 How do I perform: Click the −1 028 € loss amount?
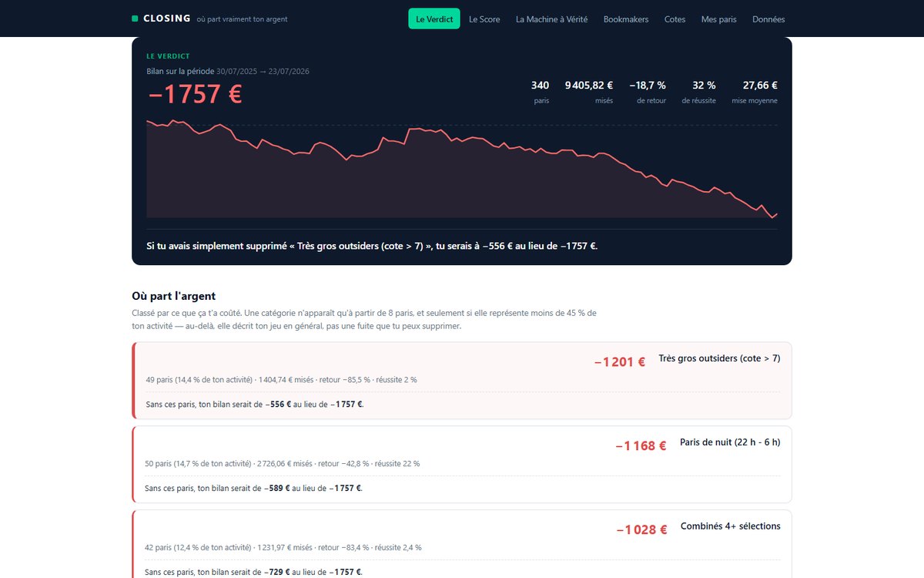(x=641, y=530)
